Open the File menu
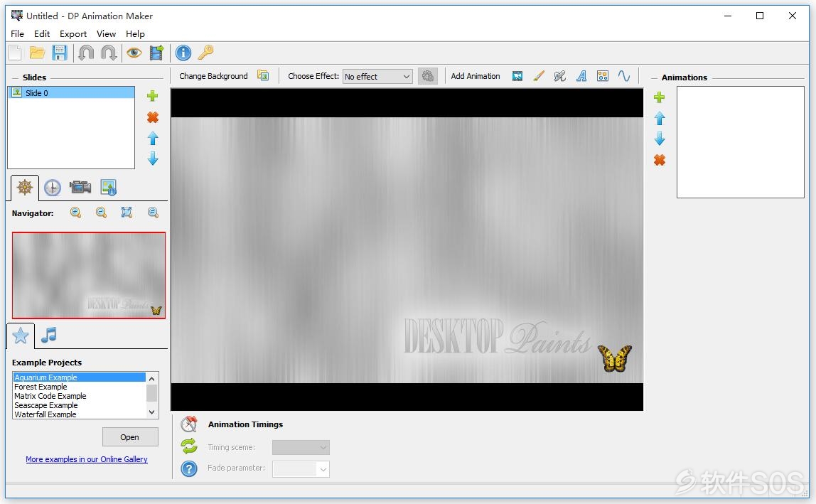The image size is (816, 504). point(17,34)
